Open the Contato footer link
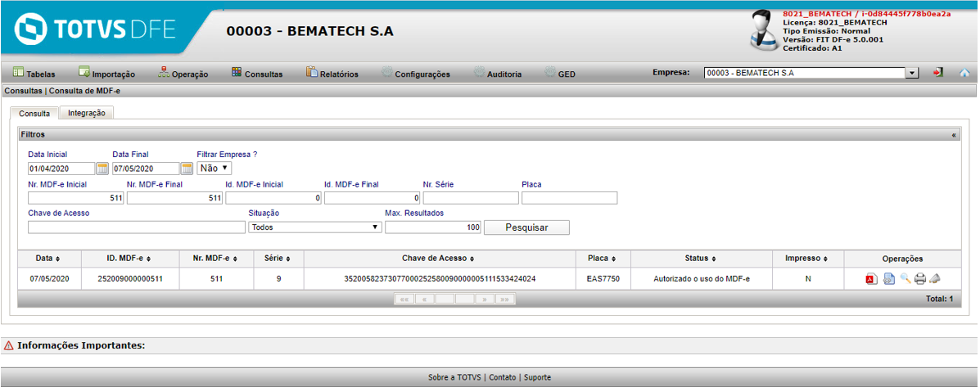Image resolution: width=980 pixels, height=387 pixels. click(503, 377)
